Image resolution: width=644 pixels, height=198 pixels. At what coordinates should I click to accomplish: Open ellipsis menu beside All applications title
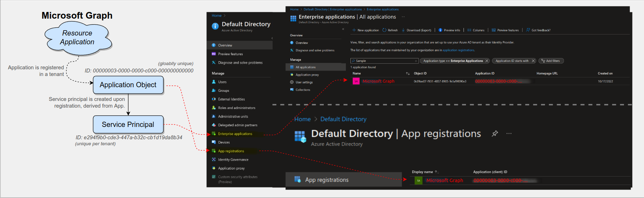403,17
